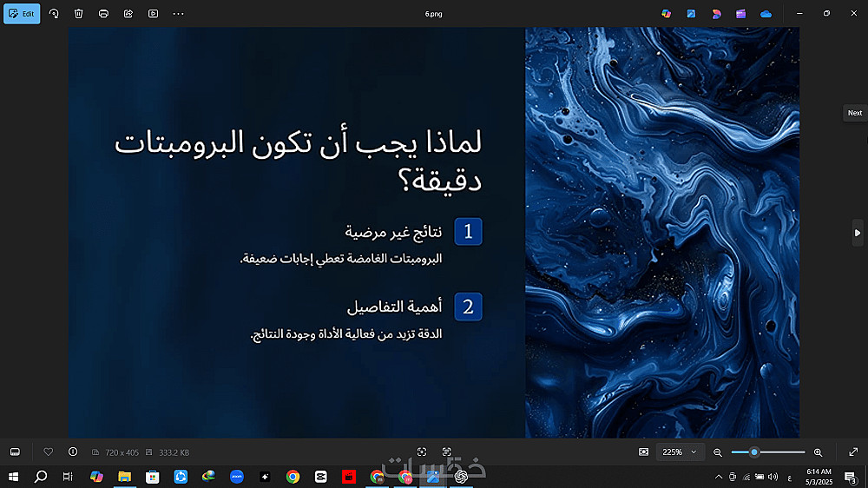Click the visual search scan icon

[x=422, y=452]
